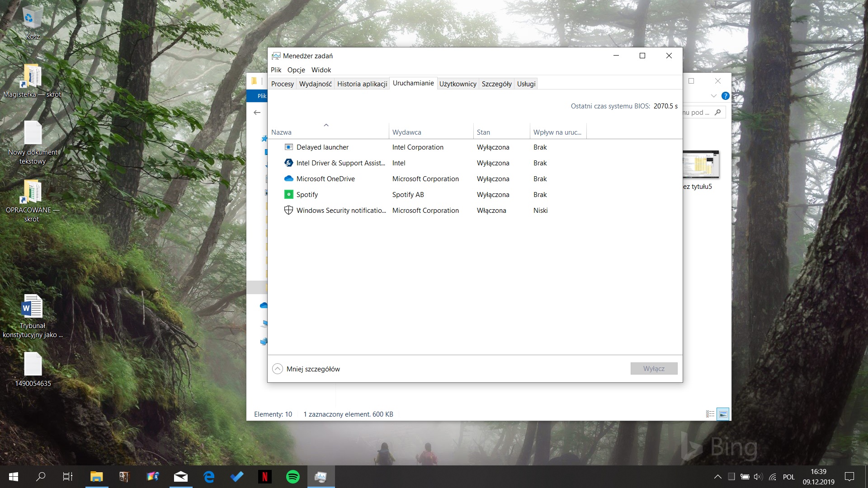Select the Microsoft OneDrive cloud icon
The image size is (868, 488).
point(288,178)
